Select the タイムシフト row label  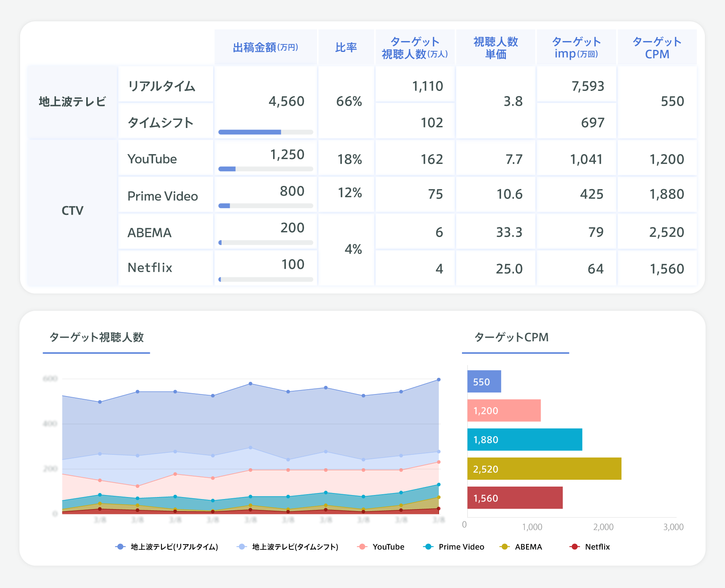pyautogui.click(x=161, y=122)
